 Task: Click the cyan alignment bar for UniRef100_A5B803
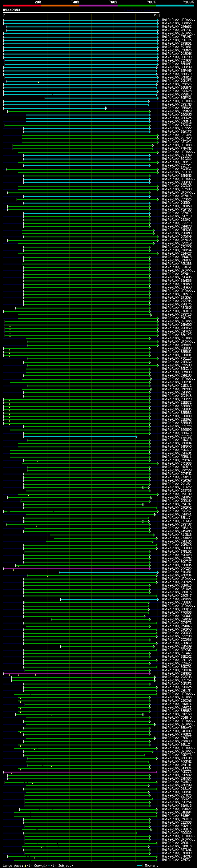[x=55, y=108]
